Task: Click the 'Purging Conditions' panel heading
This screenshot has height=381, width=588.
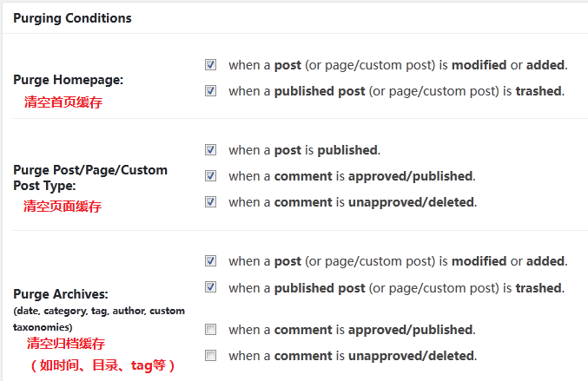Action: point(73,17)
